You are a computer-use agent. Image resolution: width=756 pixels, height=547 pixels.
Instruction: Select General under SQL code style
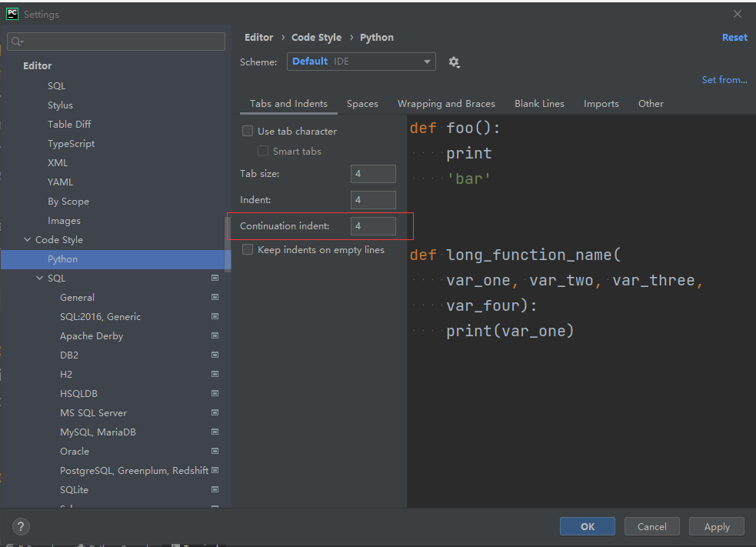click(x=77, y=297)
